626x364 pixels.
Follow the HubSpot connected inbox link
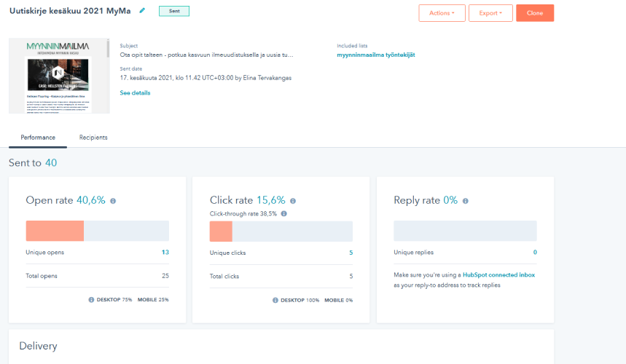[x=498, y=274]
